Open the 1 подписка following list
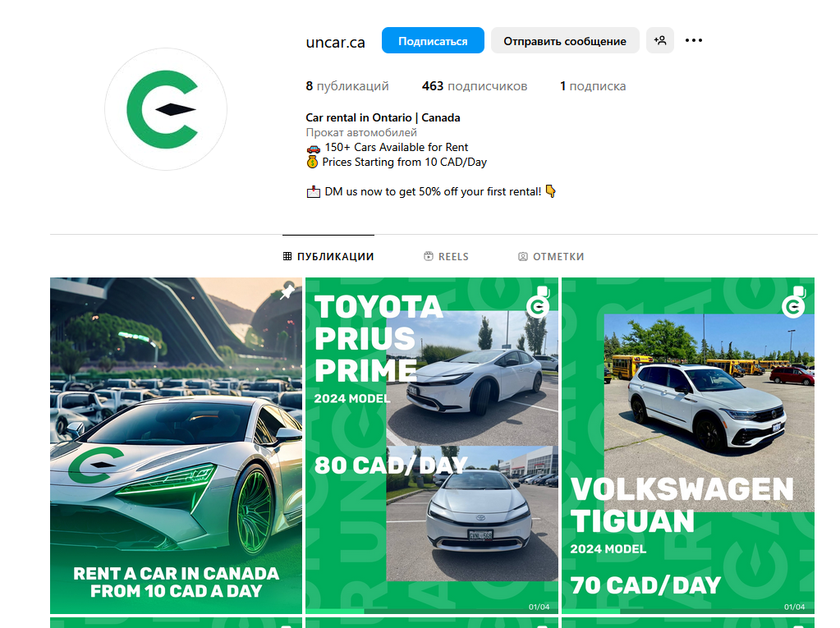 pos(593,86)
